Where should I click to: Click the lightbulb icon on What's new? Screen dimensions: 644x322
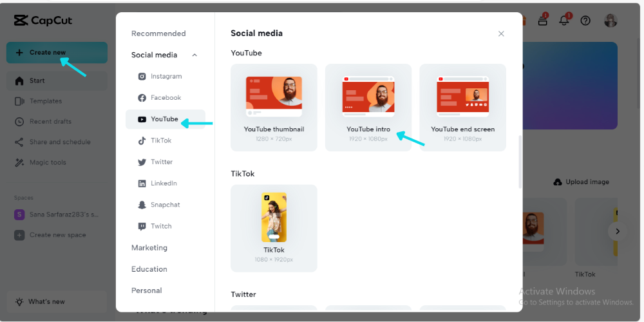pyautogui.click(x=19, y=302)
